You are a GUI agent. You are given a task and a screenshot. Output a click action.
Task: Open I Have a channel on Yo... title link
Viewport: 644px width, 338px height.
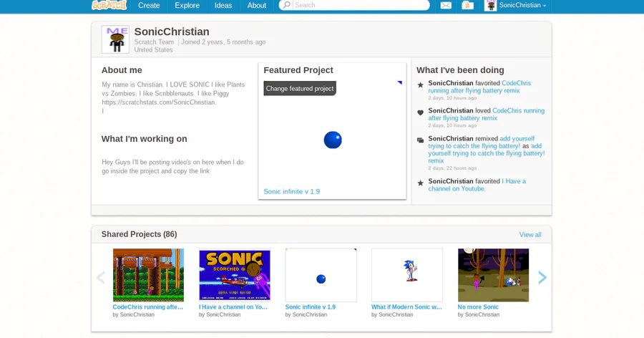[233, 307]
